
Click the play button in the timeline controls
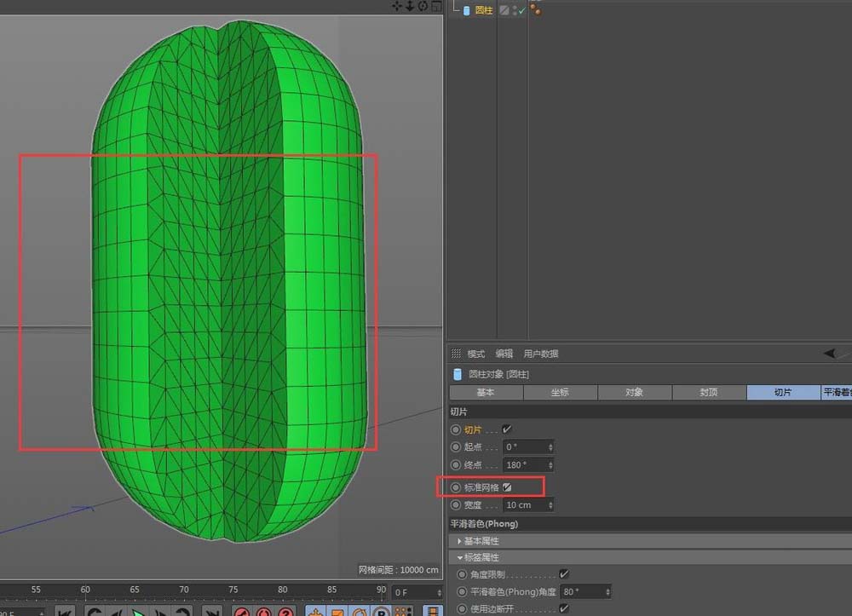138,612
